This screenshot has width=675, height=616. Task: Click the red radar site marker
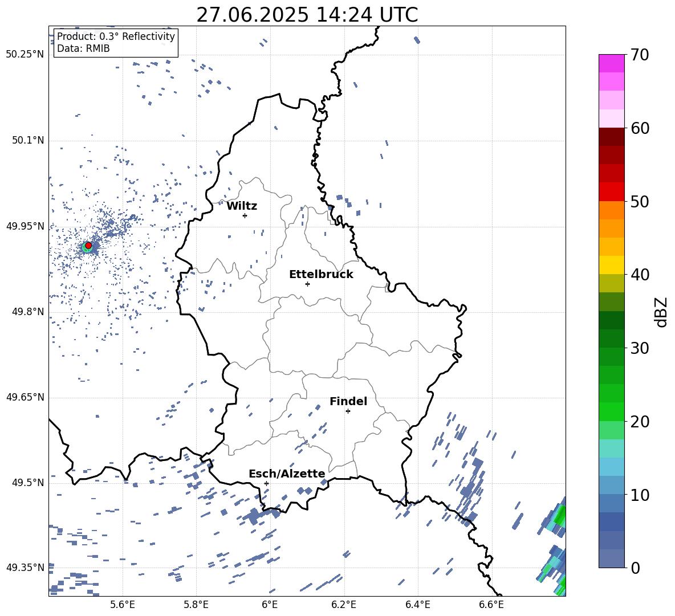click(x=88, y=246)
